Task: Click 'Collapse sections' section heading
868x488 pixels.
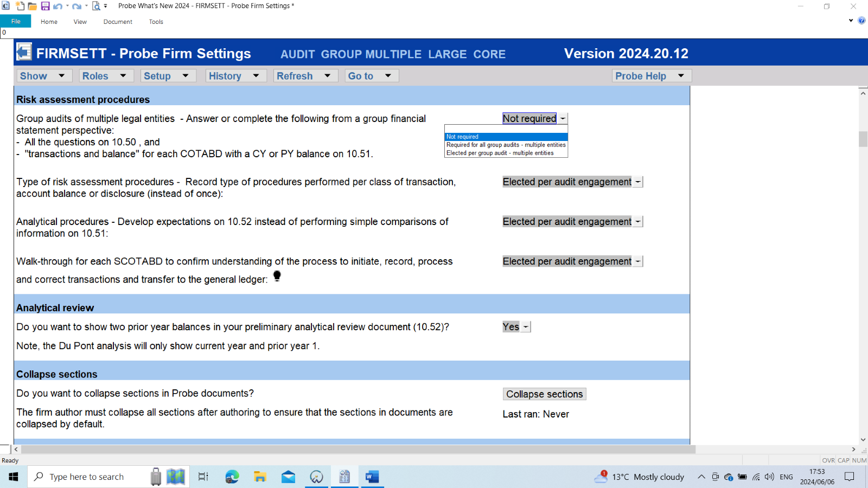Action: click(x=57, y=375)
